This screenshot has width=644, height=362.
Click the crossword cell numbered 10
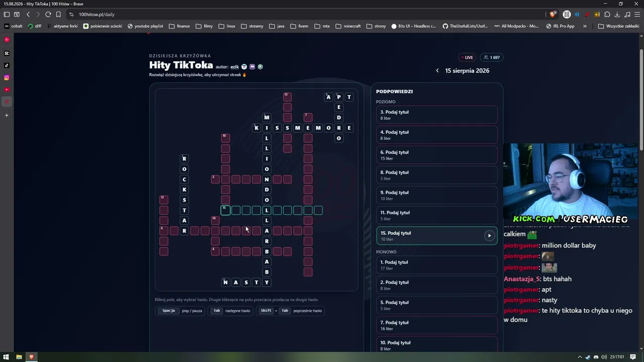tap(225, 138)
